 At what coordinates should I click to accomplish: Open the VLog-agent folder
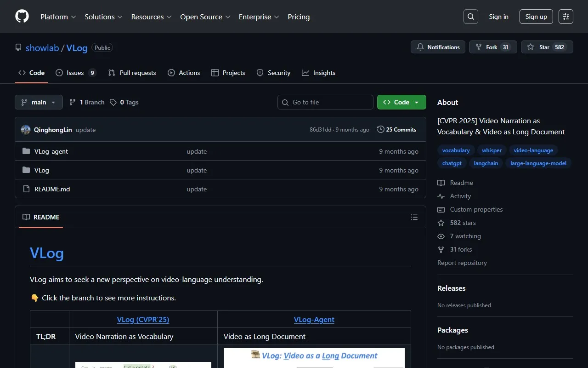pyautogui.click(x=51, y=151)
